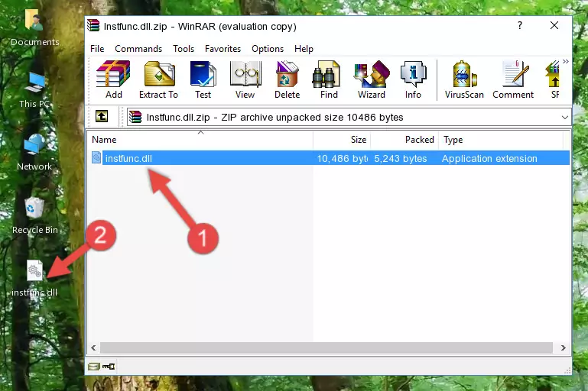Viewport: 588px width, 391px height.
Task: Sort by the Size column header
Action: click(x=342, y=140)
